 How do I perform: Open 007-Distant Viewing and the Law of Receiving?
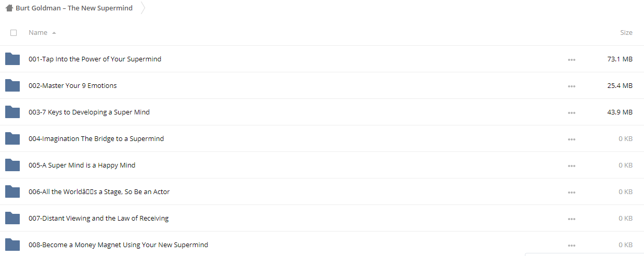[98, 218]
